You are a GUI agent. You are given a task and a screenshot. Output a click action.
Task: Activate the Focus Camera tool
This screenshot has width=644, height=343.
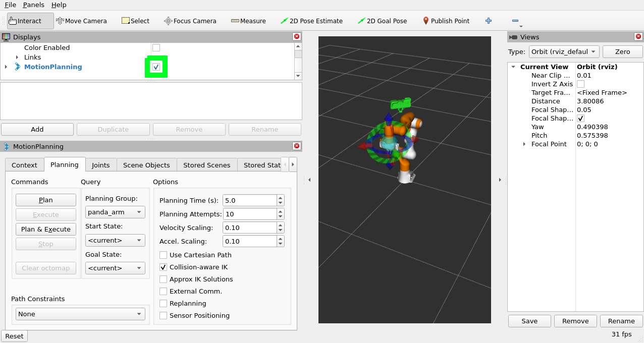click(x=190, y=21)
